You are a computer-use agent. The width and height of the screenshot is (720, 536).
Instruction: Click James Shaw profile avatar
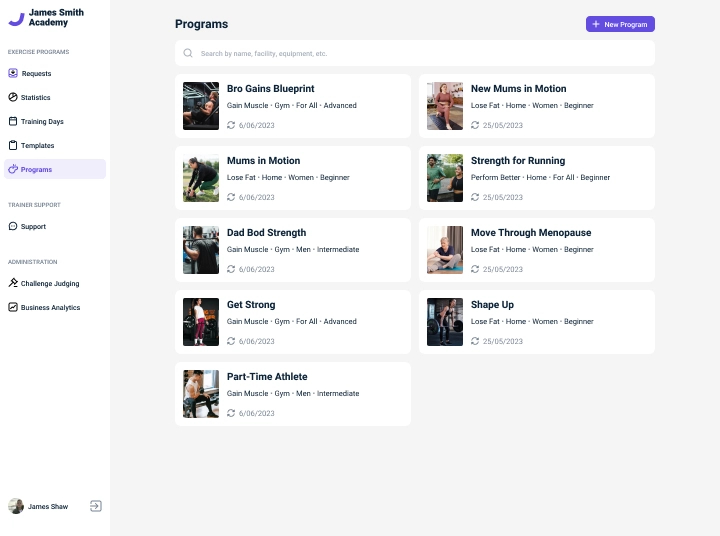(16, 506)
